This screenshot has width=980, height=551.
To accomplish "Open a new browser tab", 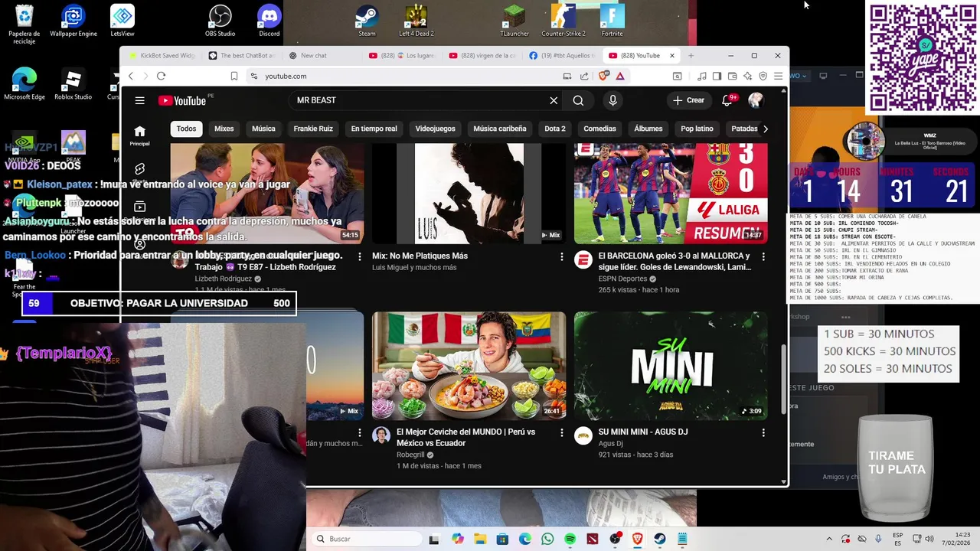I will click(691, 55).
